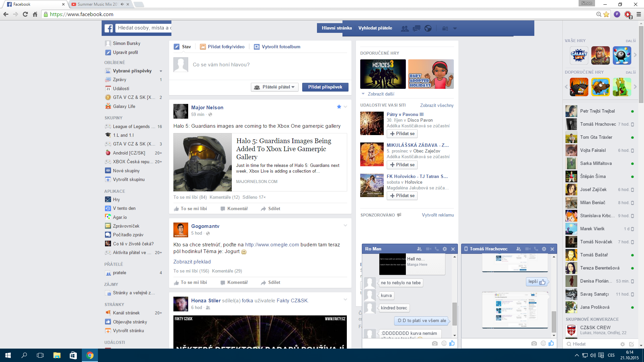Screen dimensions: 644x362
Task: Open the omegle.com link in post
Action: tap(272, 245)
